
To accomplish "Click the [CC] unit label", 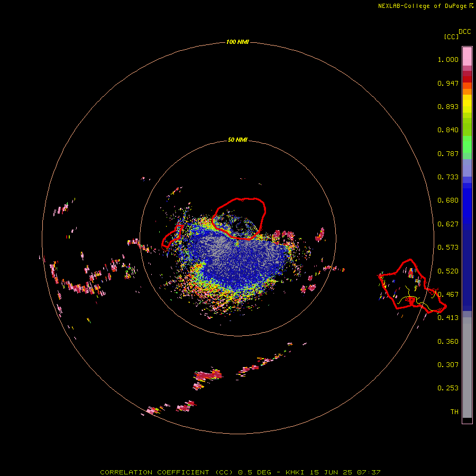I will [x=452, y=36].
